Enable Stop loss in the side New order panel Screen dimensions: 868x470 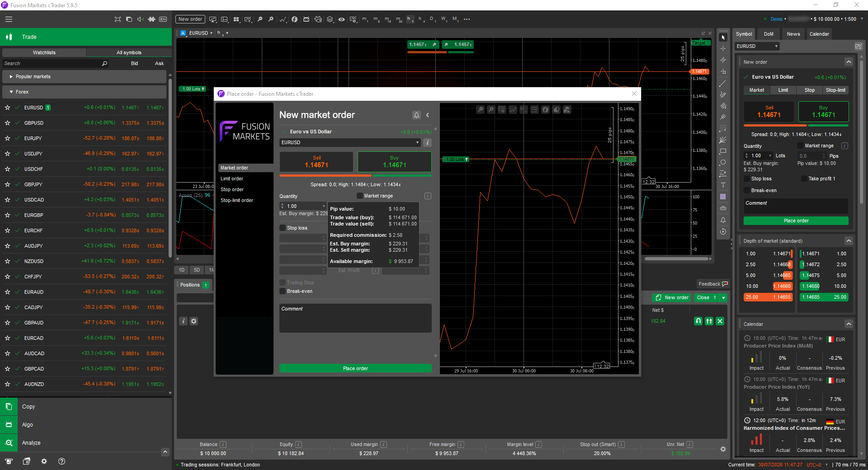(747, 179)
